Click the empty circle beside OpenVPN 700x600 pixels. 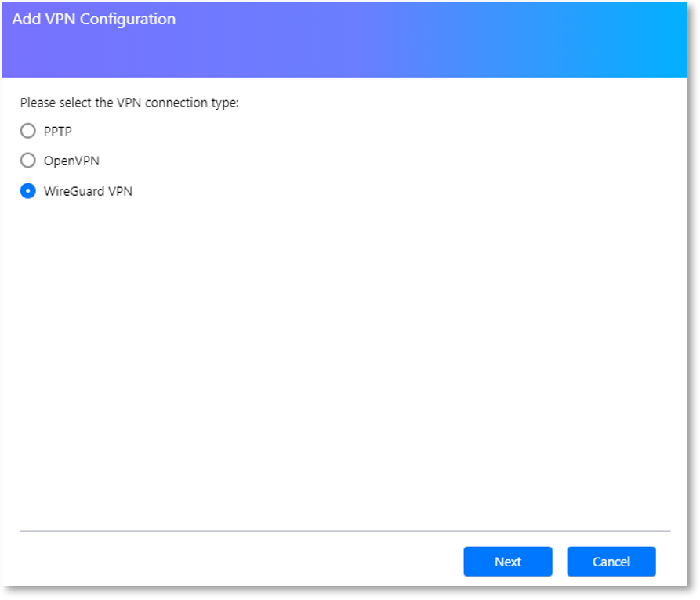coord(28,160)
